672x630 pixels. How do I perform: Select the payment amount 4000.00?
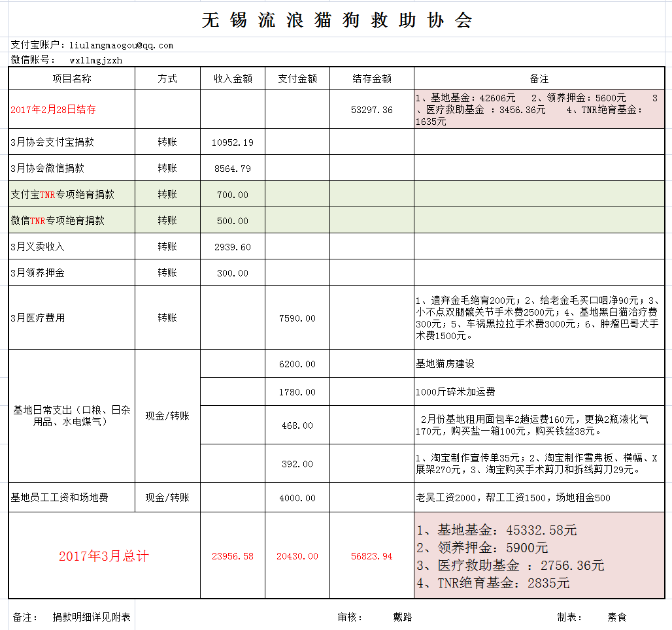click(x=297, y=497)
